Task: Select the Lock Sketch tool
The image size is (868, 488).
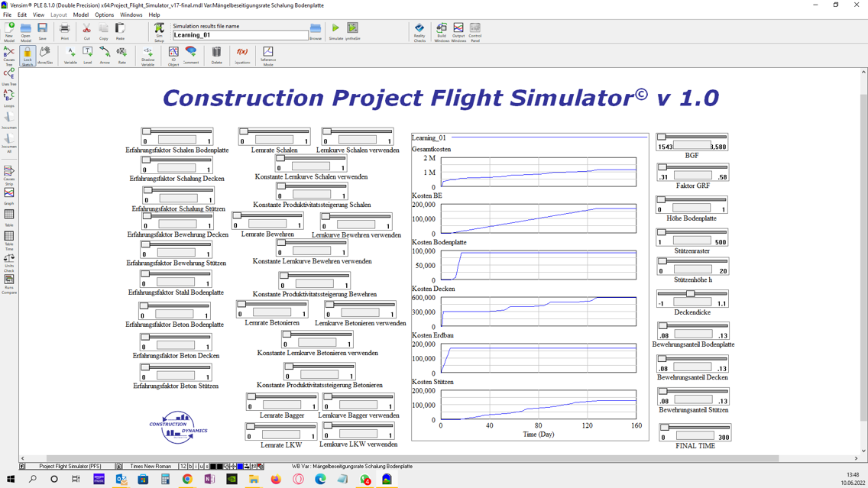Action: point(28,55)
